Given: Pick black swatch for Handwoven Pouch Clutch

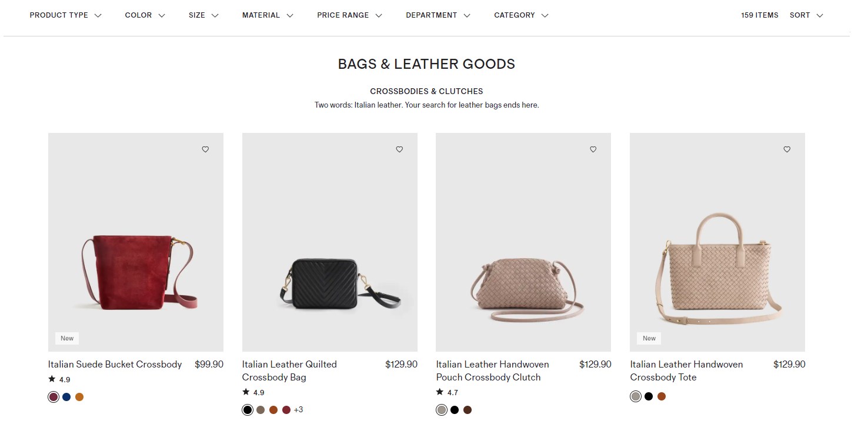Looking at the screenshot, I should pyautogui.click(x=455, y=410).
